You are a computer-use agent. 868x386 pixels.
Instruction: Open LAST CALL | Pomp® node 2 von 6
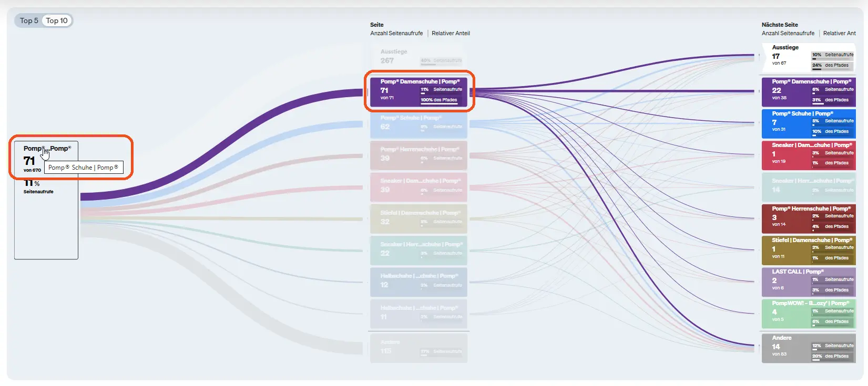809,282
